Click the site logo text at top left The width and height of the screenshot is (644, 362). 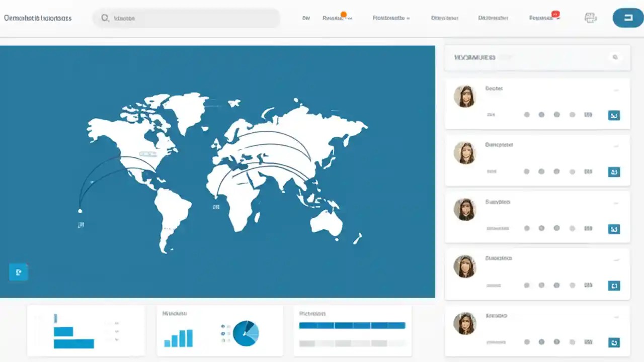39,18
